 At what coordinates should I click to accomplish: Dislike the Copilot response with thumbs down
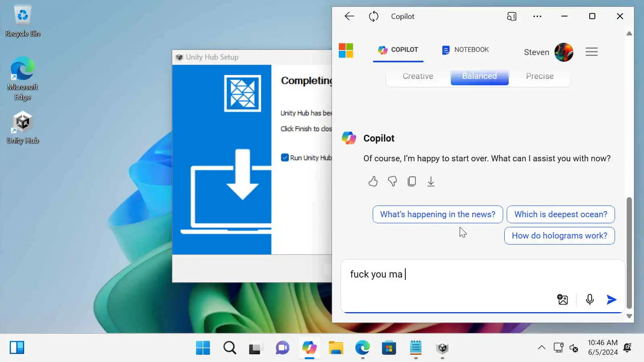(x=392, y=181)
